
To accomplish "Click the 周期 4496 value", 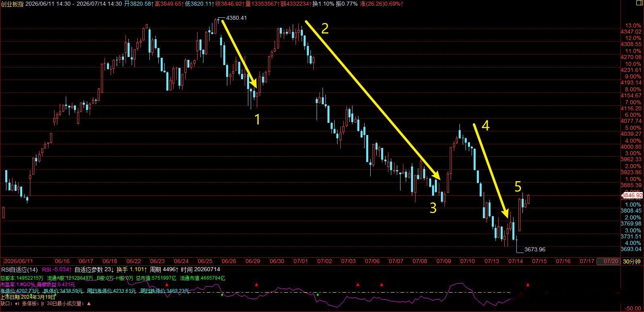I will (164, 270).
